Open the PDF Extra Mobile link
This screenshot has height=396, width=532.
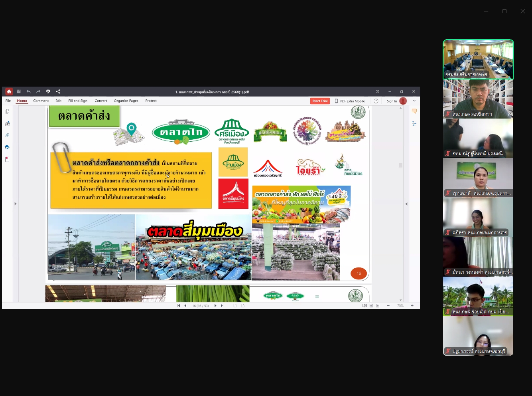350,101
